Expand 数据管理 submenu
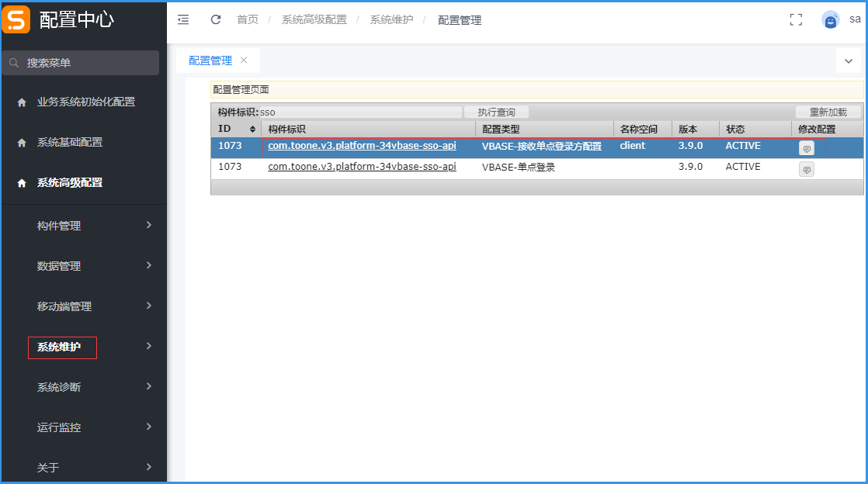The width and height of the screenshot is (868, 484). coord(148,266)
